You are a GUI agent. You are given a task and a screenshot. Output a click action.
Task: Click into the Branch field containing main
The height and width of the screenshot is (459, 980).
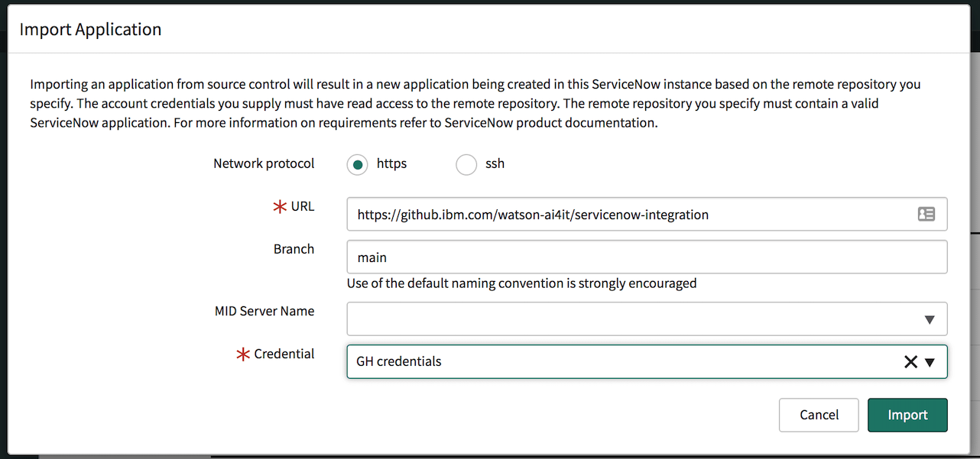point(646,257)
